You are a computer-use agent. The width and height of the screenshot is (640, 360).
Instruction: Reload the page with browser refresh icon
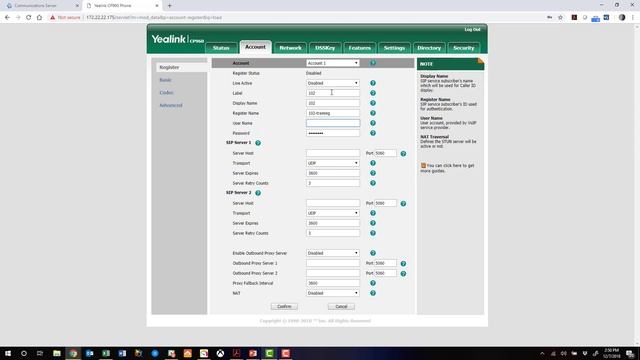coord(29,18)
